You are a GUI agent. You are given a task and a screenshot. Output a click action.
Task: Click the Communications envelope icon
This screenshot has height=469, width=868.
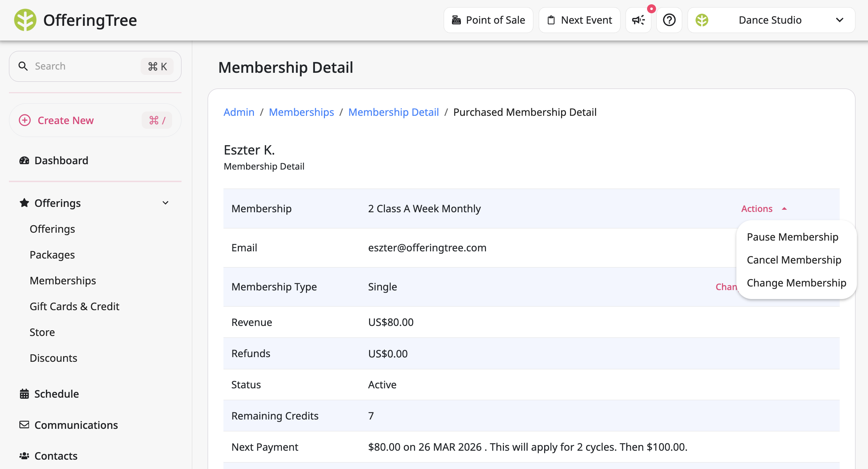point(24,425)
